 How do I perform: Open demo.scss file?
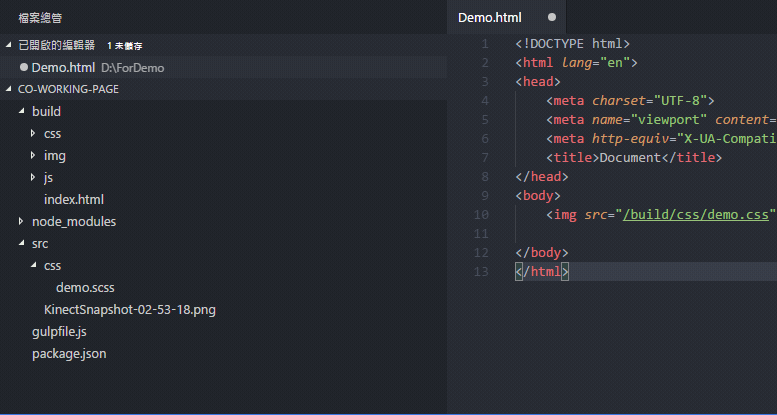[x=85, y=288]
